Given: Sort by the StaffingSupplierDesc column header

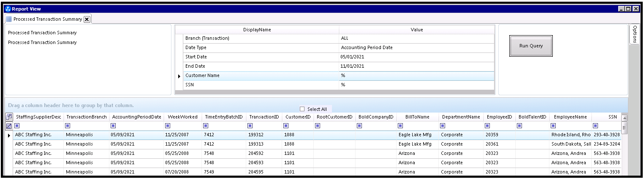Looking at the screenshot, I should (38, 117).
